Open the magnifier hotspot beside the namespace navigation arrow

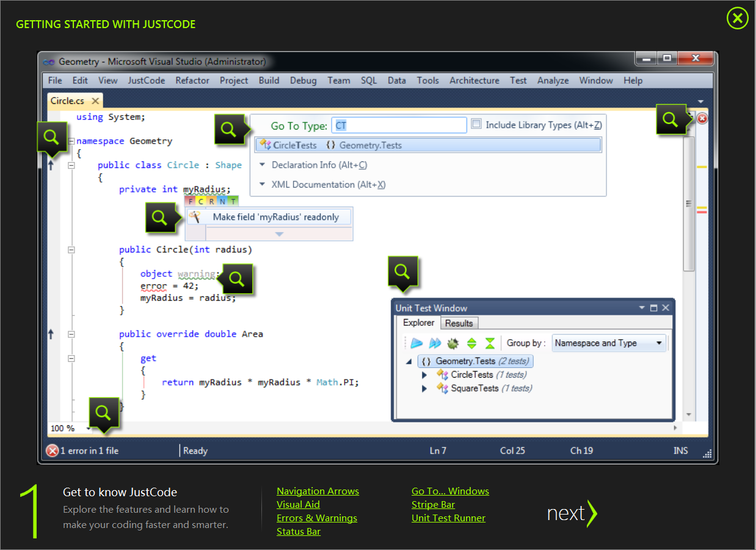tap(52, 137)
